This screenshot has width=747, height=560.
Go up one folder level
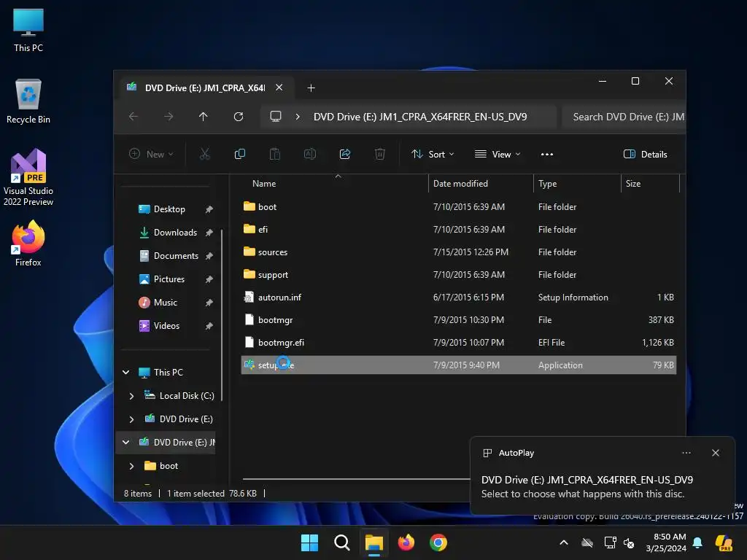[204, 117]
